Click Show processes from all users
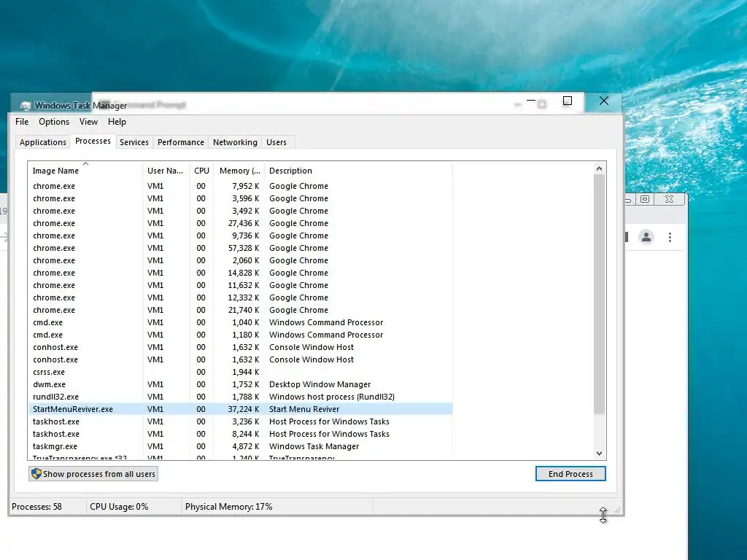Viewport: 747px width, 560px height. [x=93, y=474]
